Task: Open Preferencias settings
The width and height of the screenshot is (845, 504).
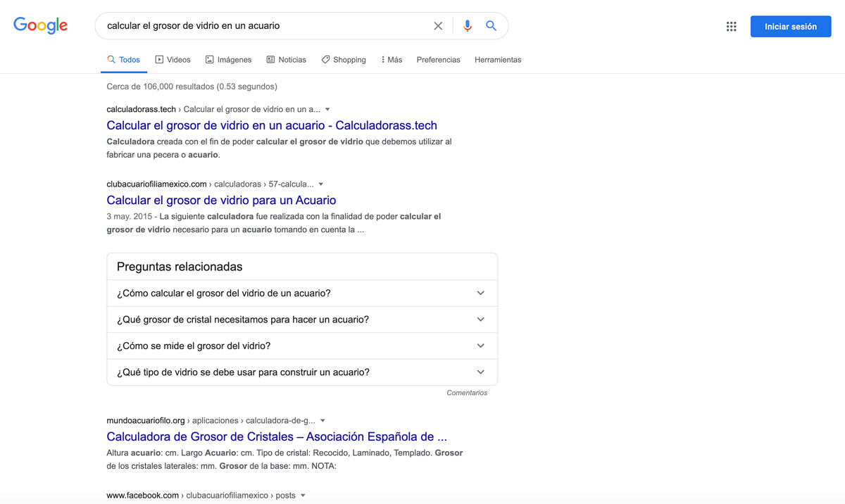Action: tap(438, 60)
